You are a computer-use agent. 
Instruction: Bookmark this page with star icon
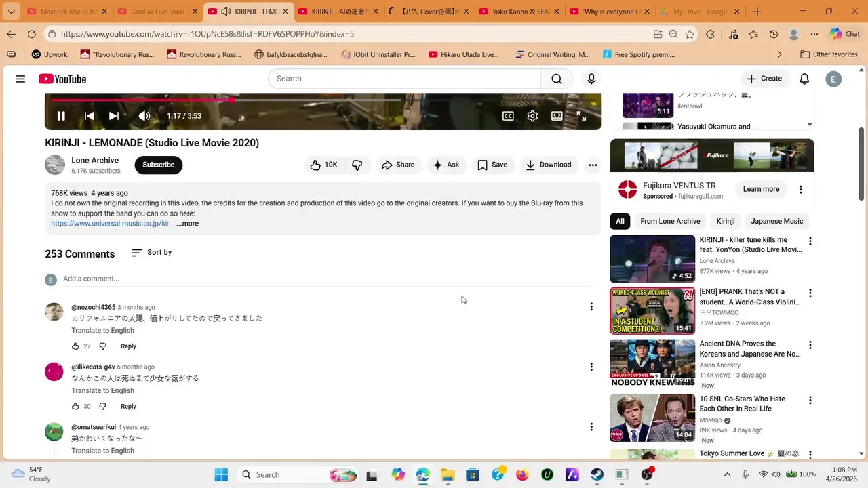[x=690, y=34]
